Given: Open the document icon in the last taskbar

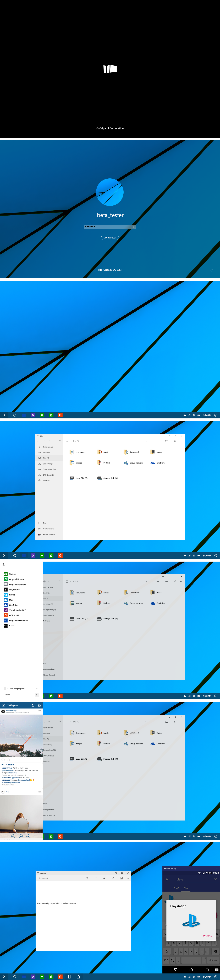Looking at the screenshot, I should point(78,977).
